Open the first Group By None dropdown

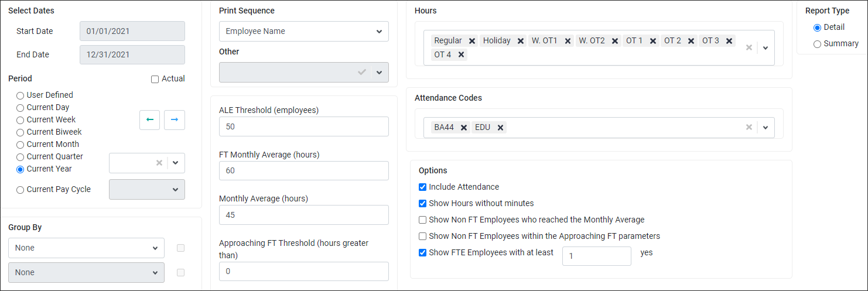pyautogui.click(x=87, y=248)
